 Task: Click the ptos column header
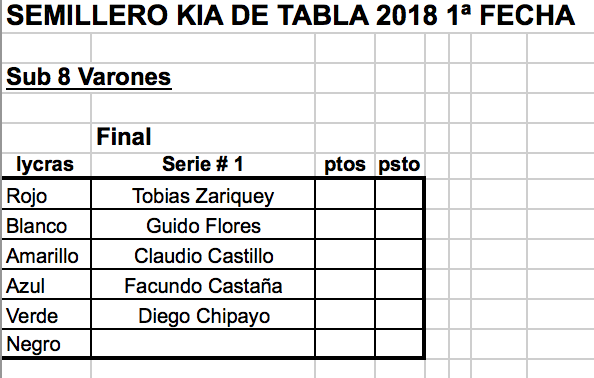(345, 165)
